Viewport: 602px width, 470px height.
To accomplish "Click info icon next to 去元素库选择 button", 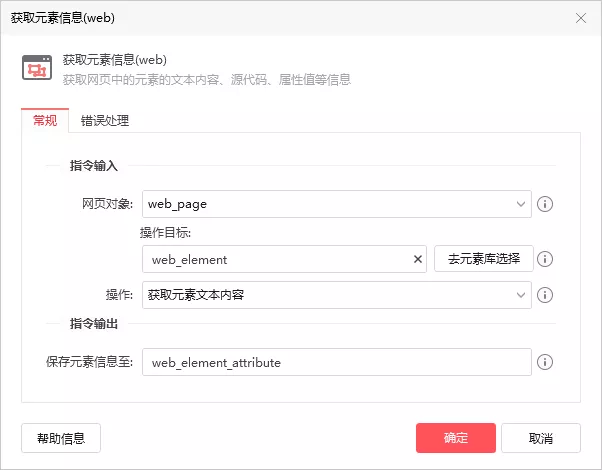I will (546, 259).
